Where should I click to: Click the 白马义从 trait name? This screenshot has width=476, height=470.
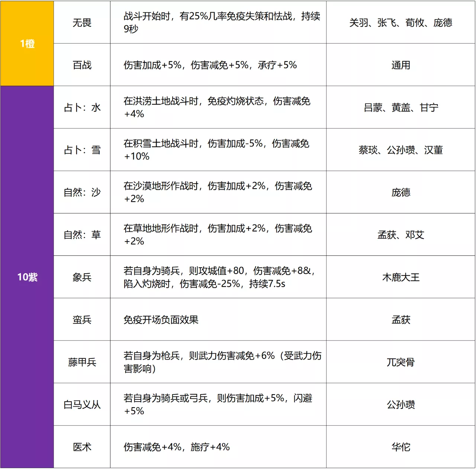83,404
